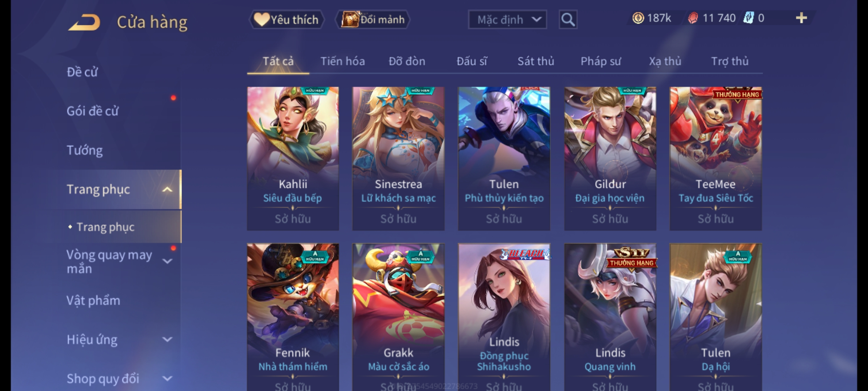Select the TeeMee Tay đua Siêu Tốc card
The image size is (868, 391).
716,159
